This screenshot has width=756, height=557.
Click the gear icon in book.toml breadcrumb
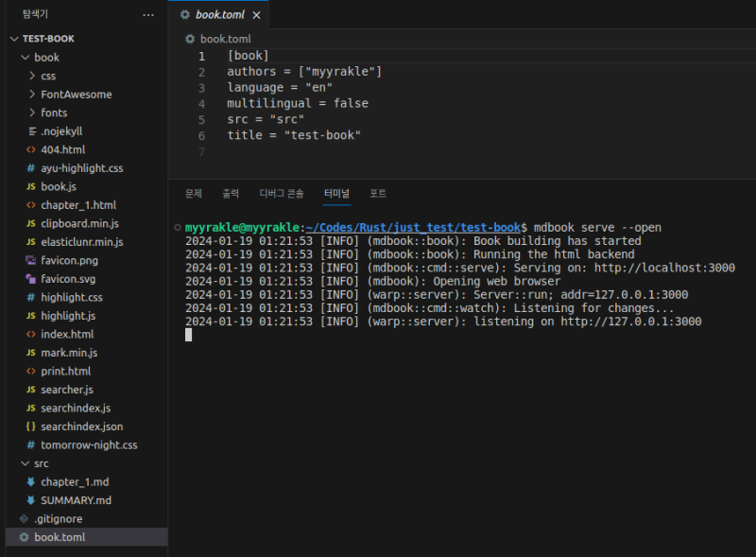(x=190, y=39)
